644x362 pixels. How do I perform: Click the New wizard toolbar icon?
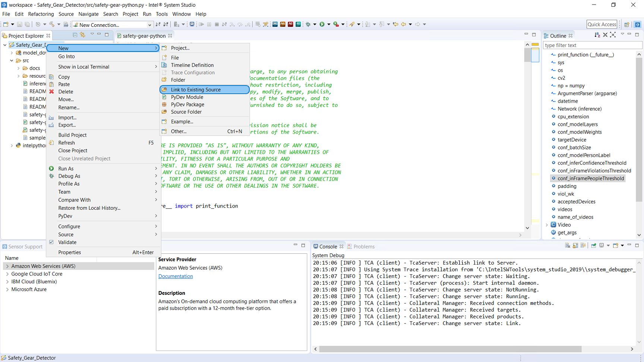click(x=6, y=24)
